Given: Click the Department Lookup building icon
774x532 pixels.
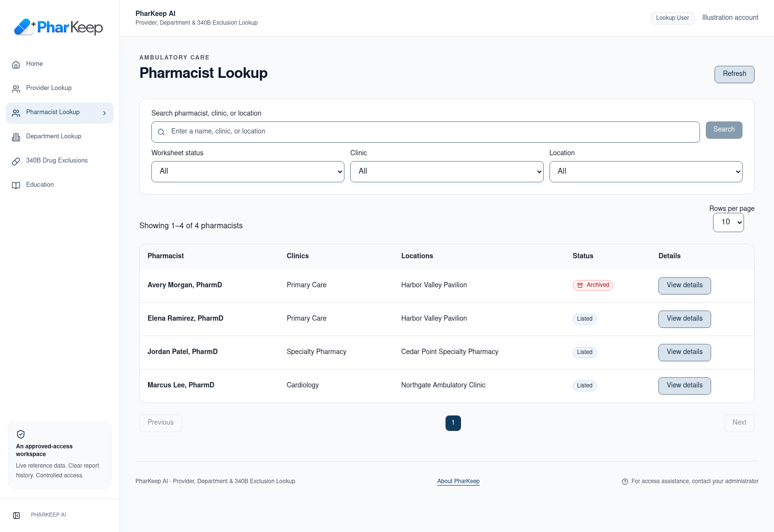Looking at the screenshot, I should (16, 137).
